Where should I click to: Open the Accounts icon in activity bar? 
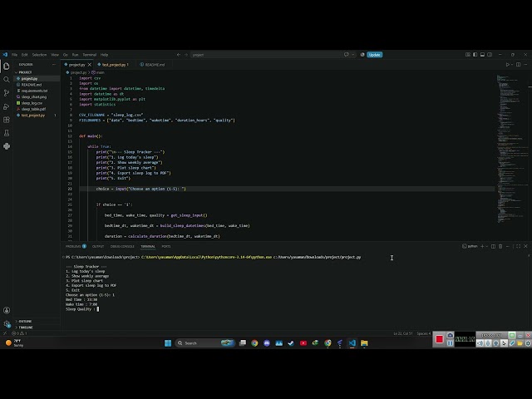[x=7, y=310]
